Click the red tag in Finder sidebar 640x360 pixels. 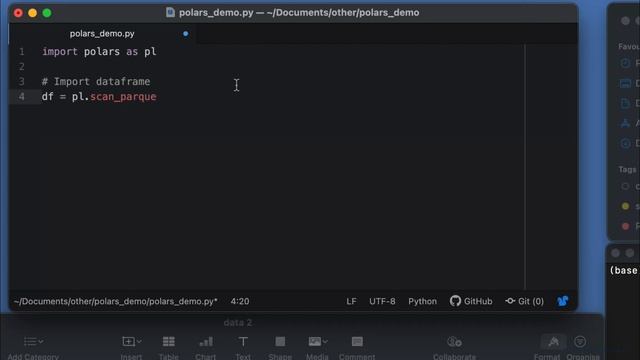coord(625,226)
